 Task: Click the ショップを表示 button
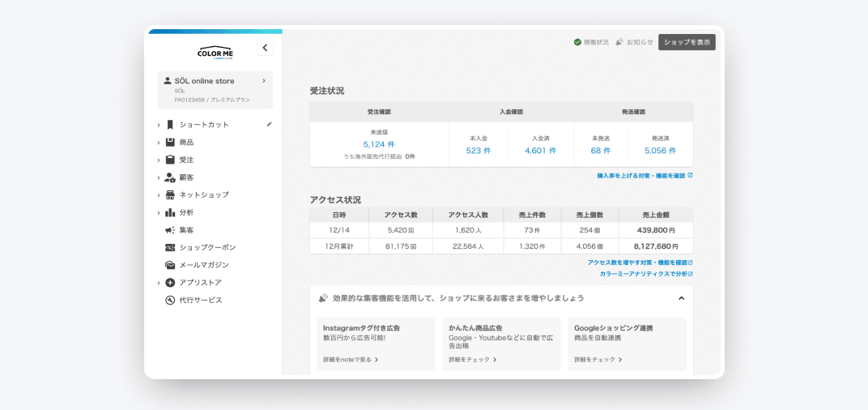click(x=687, y=42)
